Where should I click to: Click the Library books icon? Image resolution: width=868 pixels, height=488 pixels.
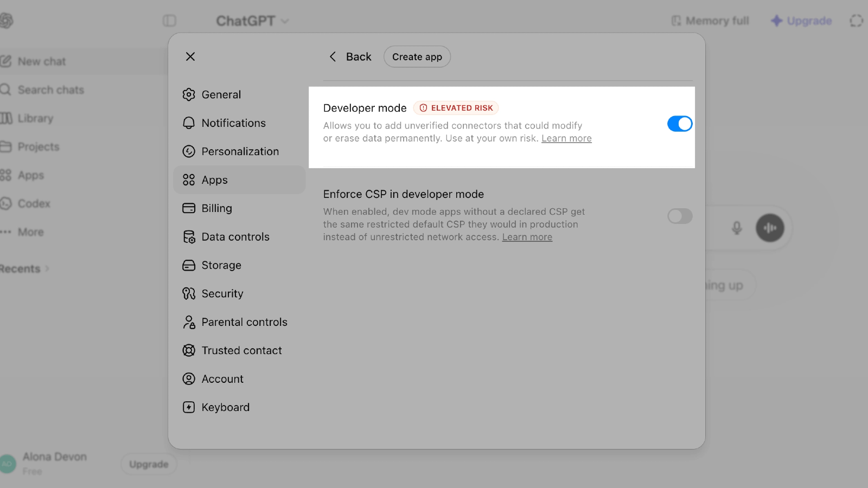(6, 118)
